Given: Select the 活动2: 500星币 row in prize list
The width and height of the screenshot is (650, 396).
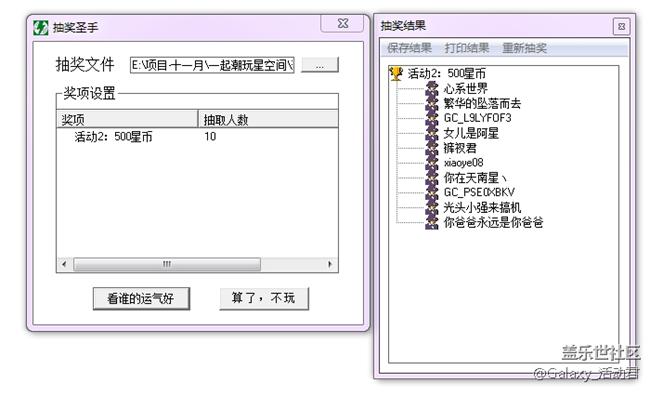Looking at the screenshot, I should [197, 136].
